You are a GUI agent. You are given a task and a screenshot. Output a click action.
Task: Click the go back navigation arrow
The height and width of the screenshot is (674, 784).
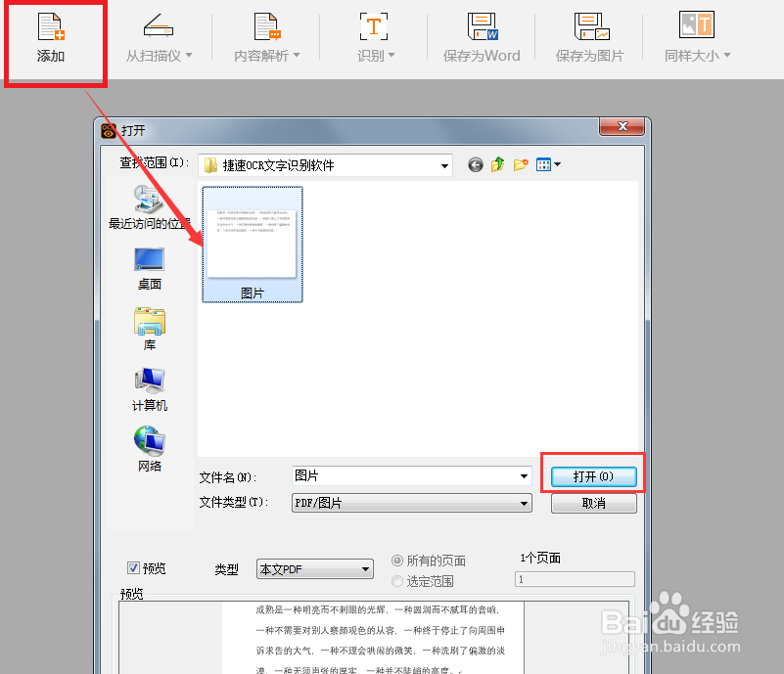(476, 163)
